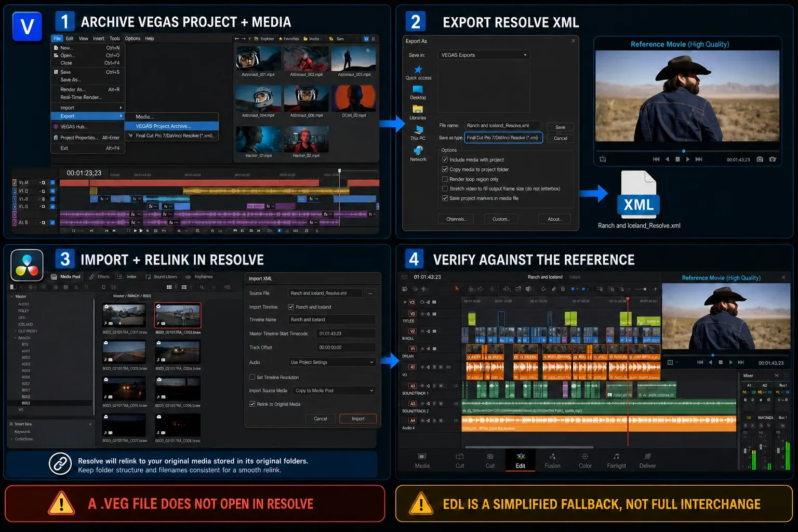
Task: Select thumbnail B003_021017RA_C002.braw
Action: tap(178, 315)
